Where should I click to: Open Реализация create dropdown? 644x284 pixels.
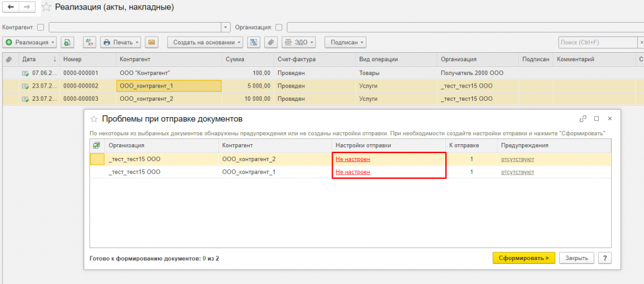(30, 42)
